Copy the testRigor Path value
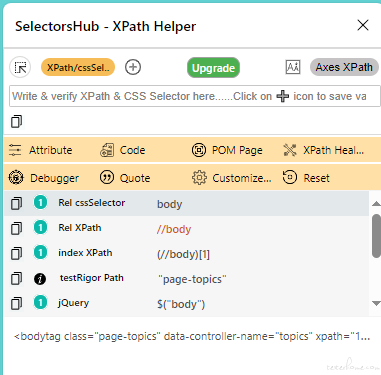 tap(16, 278)
